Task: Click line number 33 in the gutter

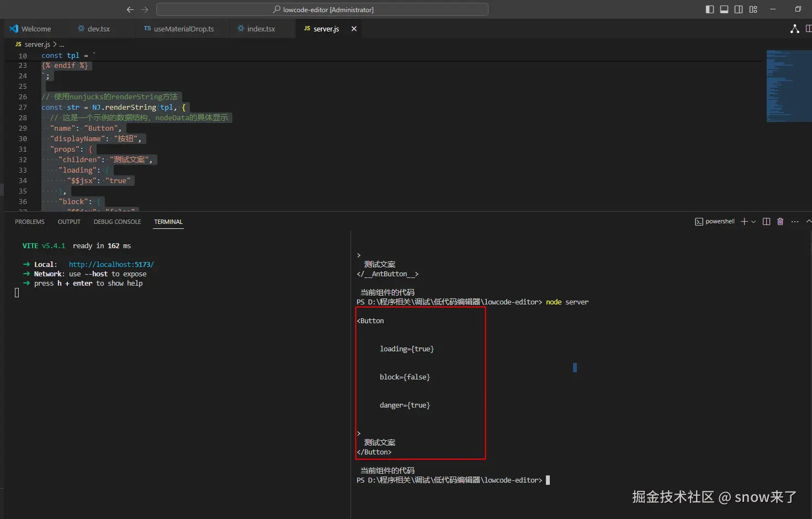Action: click(23, 170)
